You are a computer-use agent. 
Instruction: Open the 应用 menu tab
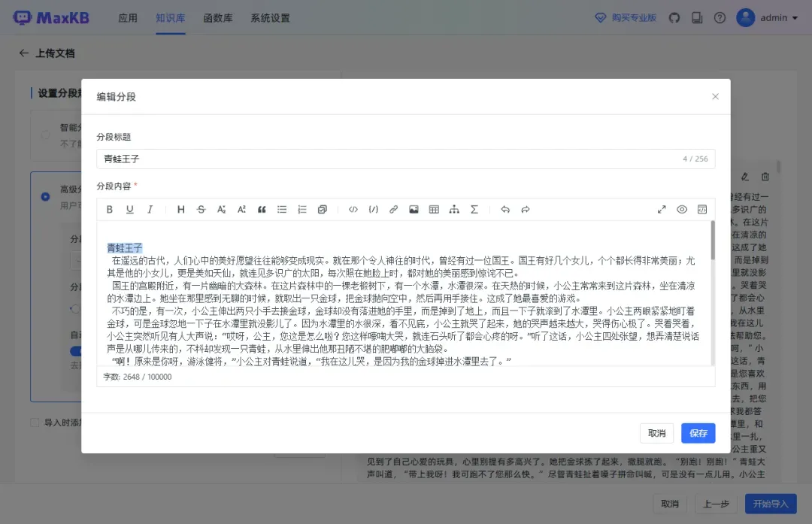(128, 18)
